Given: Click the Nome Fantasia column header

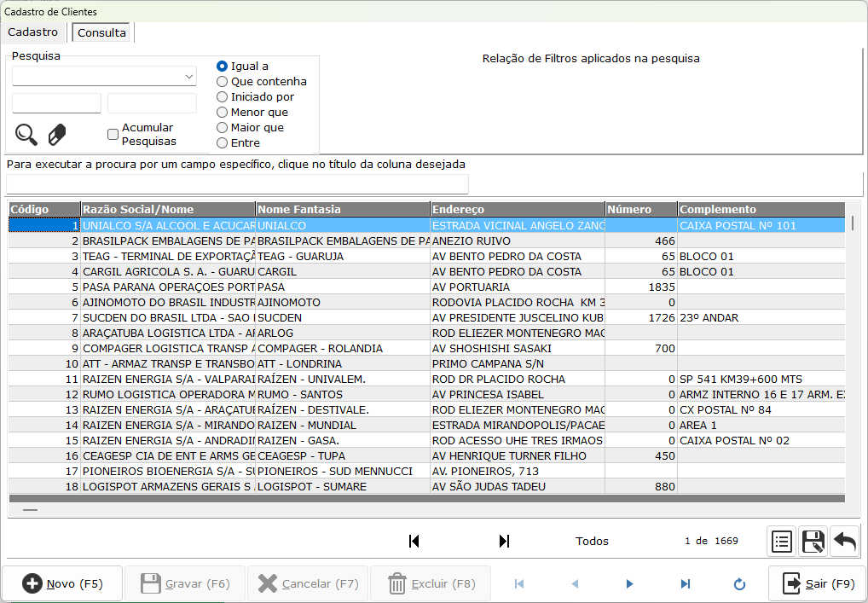Looking at the screenshot, I should (x=344, y=209).
